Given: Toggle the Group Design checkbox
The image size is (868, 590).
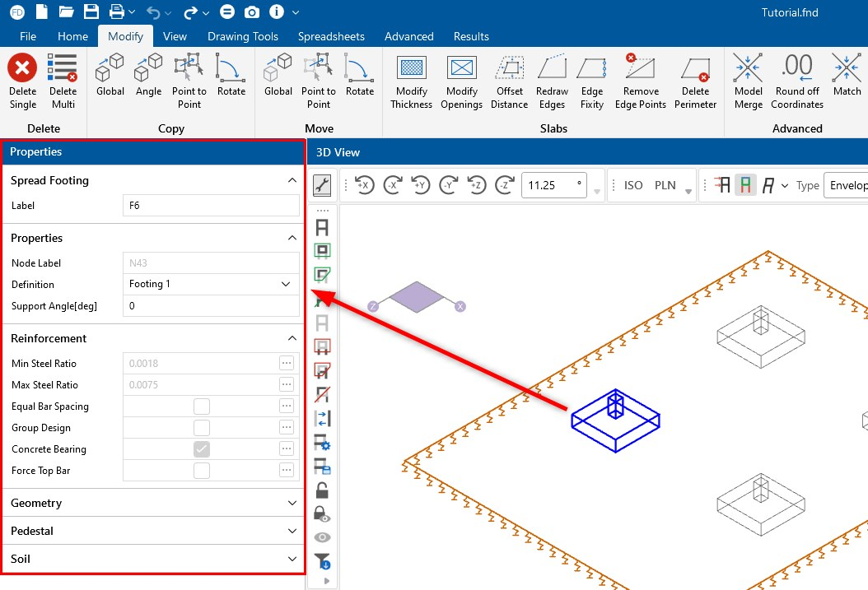Looking at the screenshot, I should coord(202,428).
